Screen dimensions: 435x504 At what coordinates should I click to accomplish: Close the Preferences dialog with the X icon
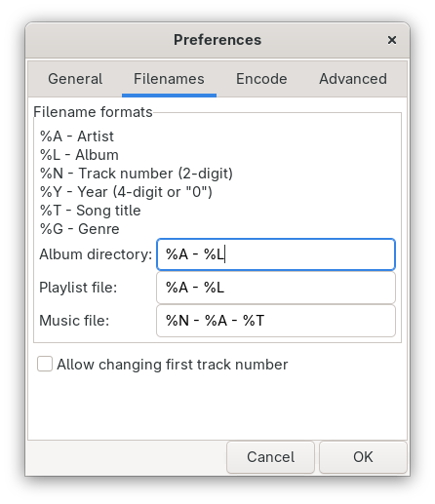pos(392,40)
